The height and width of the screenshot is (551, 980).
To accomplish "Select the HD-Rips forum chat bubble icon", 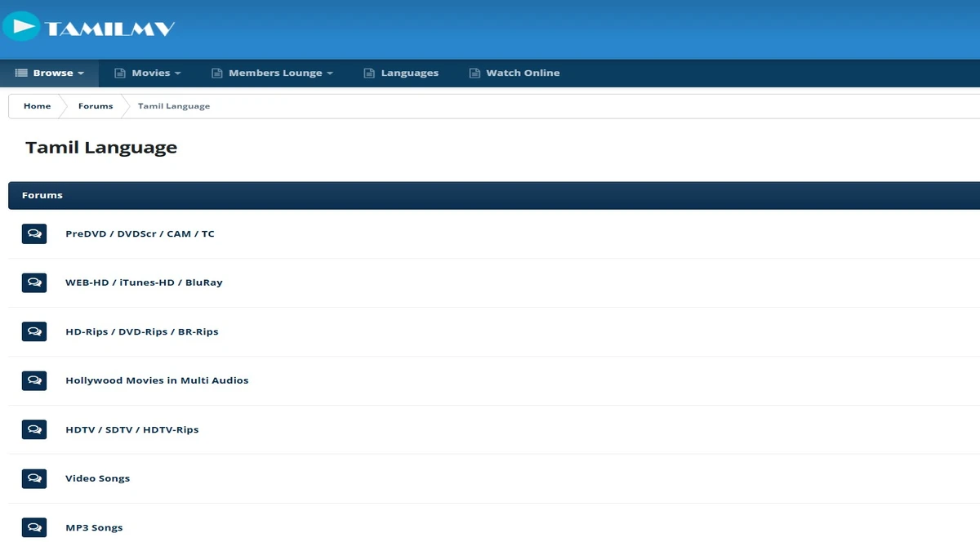I will pyautogui.click(x=34, y=331).
